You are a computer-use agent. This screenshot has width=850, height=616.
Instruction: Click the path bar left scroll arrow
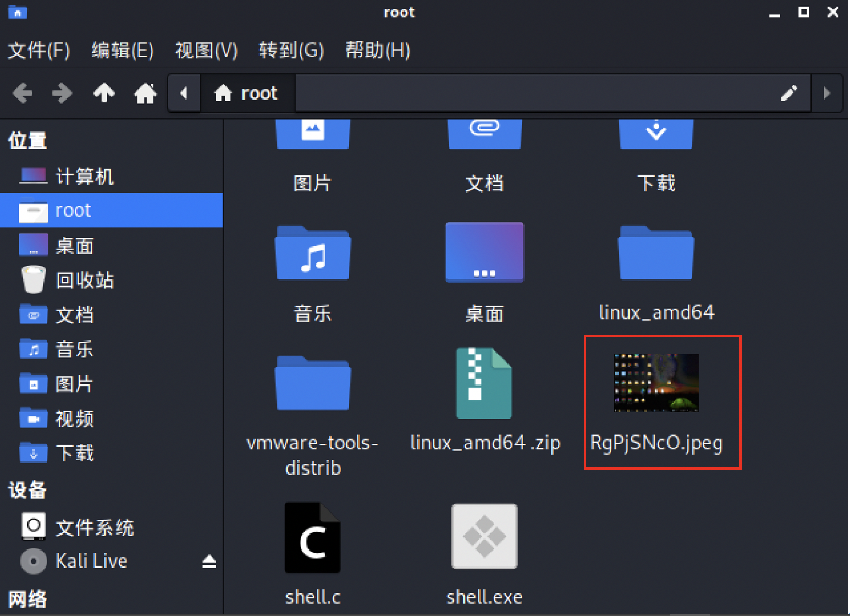point(184,93)
